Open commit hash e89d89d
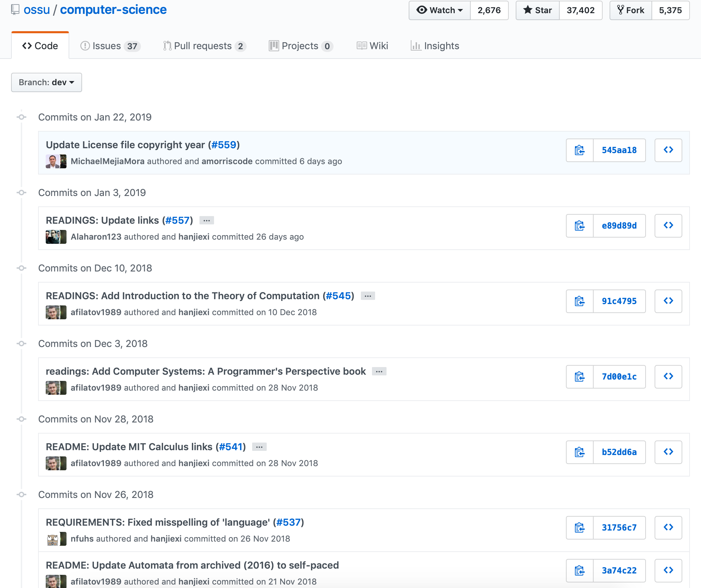701x588 pixels. point(619,226)
